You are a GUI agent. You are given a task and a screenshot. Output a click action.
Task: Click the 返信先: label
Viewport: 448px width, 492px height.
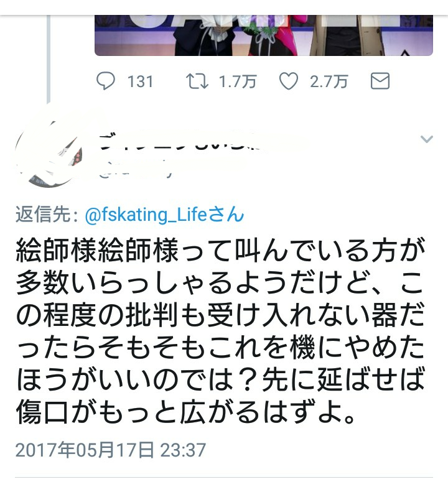[47, 215]
